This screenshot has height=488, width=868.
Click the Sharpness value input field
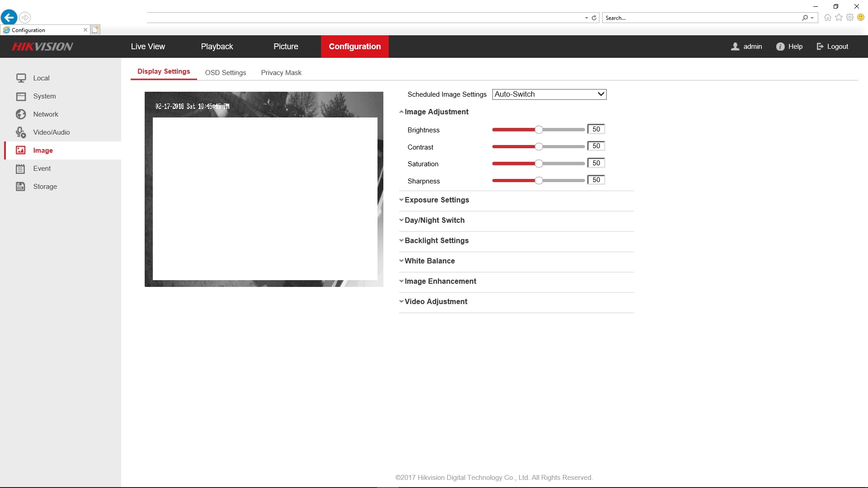click(596, 180)
